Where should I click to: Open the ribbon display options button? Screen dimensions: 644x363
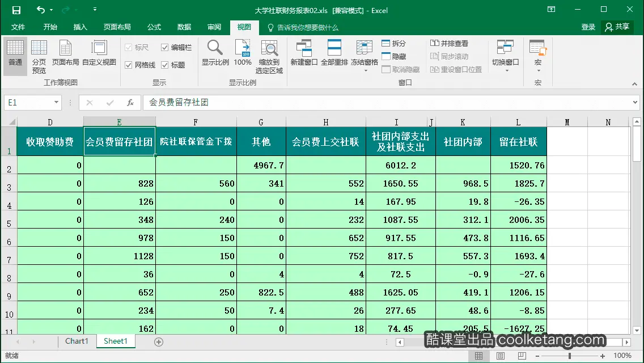click(x=551, y=10)
